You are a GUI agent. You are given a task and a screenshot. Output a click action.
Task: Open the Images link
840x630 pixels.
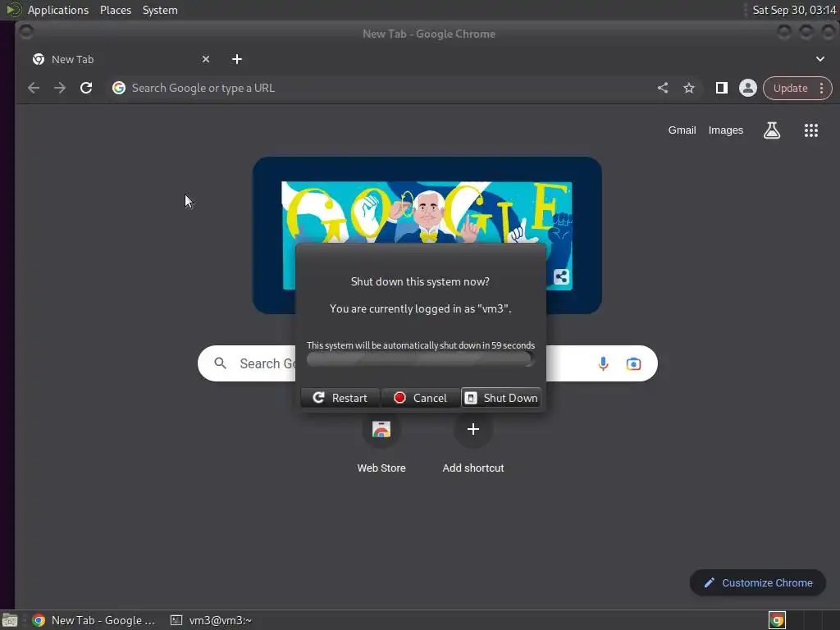point(725,130)
